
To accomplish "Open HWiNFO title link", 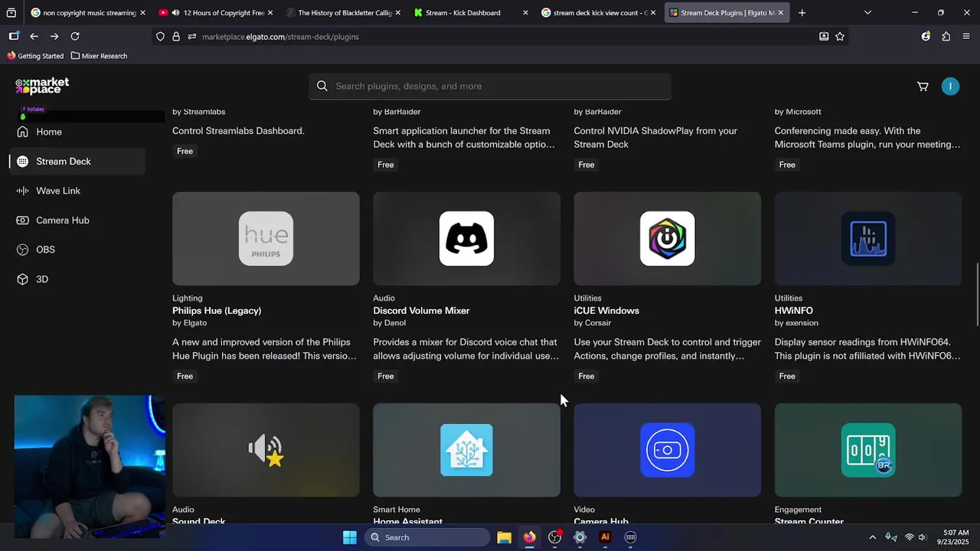I will click(x=794, y=311).
